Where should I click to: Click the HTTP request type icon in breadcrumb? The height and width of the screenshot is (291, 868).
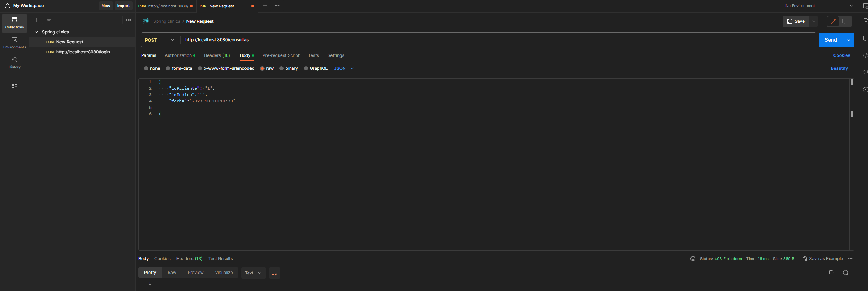click(x=146, y=21)
